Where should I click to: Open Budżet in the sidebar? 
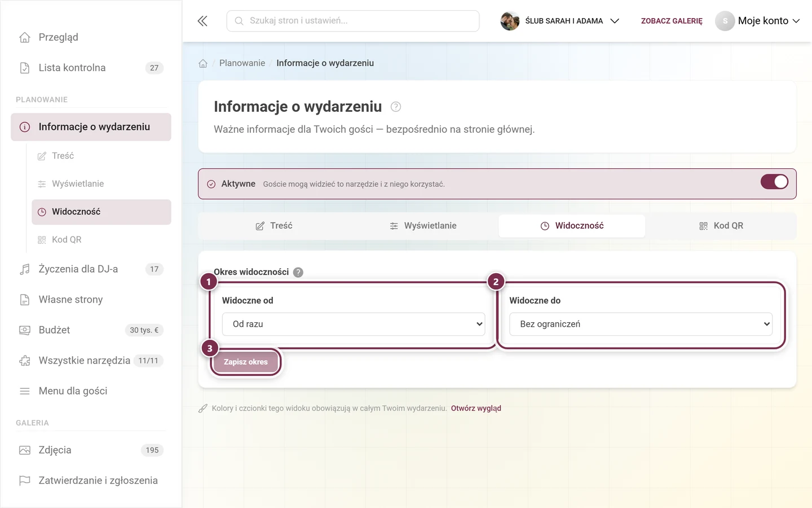click(x=91, y=330)
